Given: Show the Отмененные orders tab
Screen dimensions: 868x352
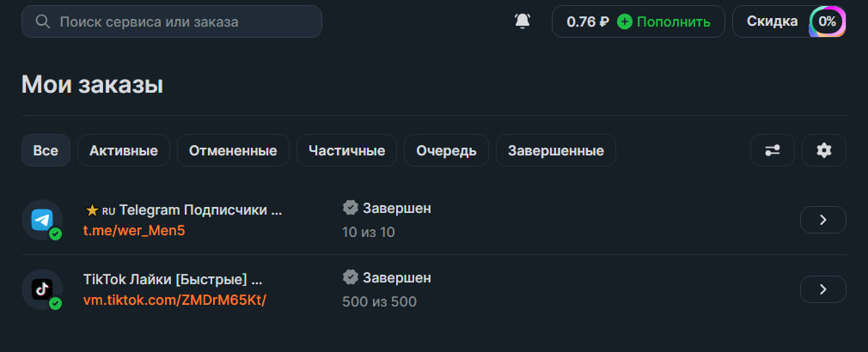Looking at the screenshot, I should click(x=233, y=150).
